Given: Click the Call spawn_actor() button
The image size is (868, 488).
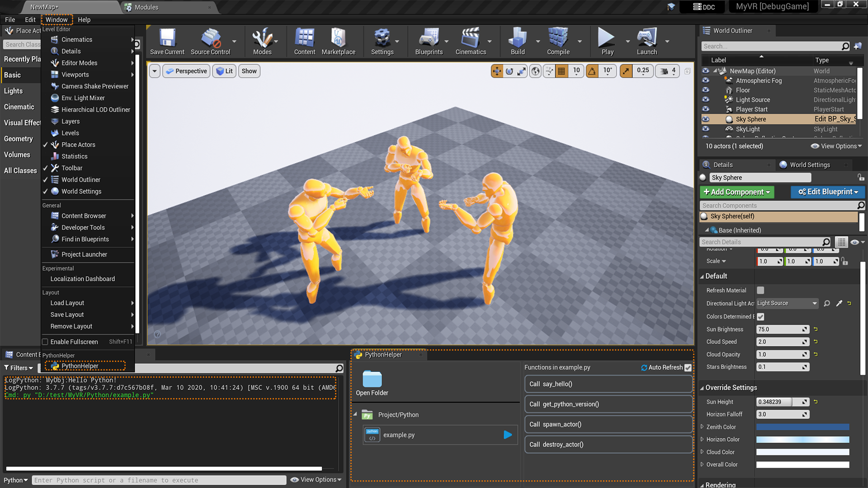Looking at the screenshot, I should pyautogui.click(x=608, y=424).
